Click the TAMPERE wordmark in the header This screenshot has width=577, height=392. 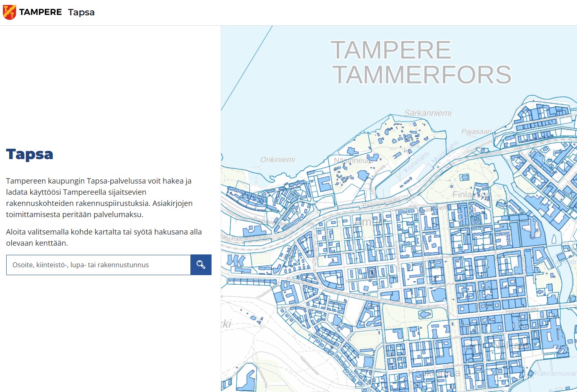pyautogui.click(x=40, y=12)
